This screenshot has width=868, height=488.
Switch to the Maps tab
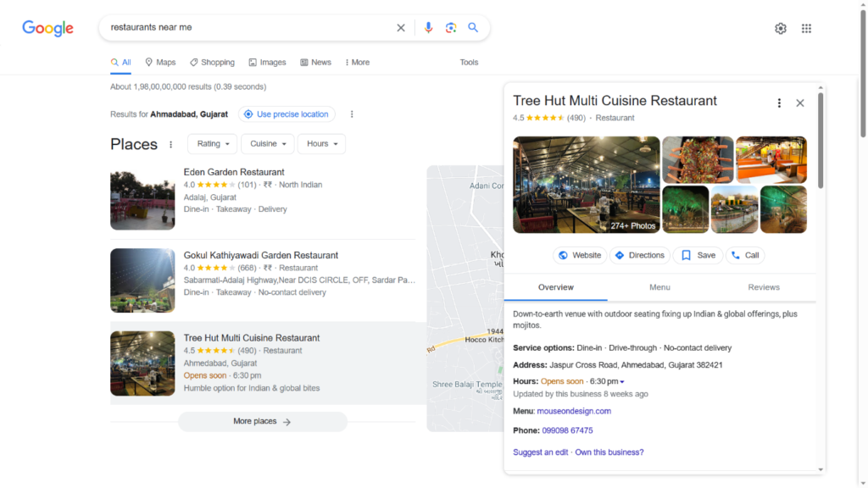pos(160,63)
